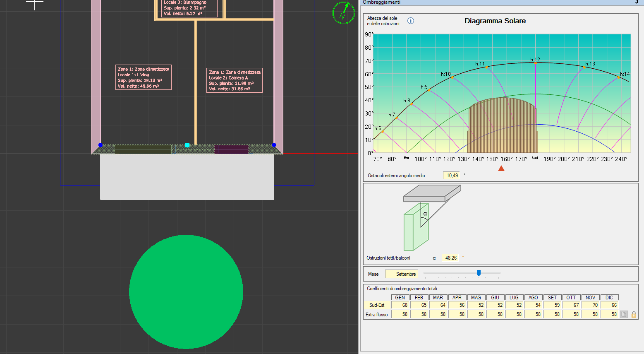
Task: Click Sud-Est FEB cell value 65
Action: (419, 305)
